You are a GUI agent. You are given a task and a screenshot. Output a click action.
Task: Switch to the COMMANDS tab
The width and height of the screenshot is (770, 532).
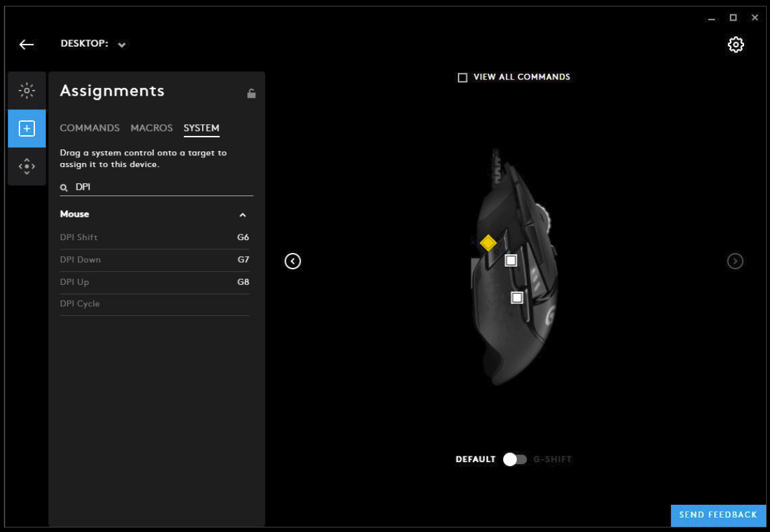89,128
